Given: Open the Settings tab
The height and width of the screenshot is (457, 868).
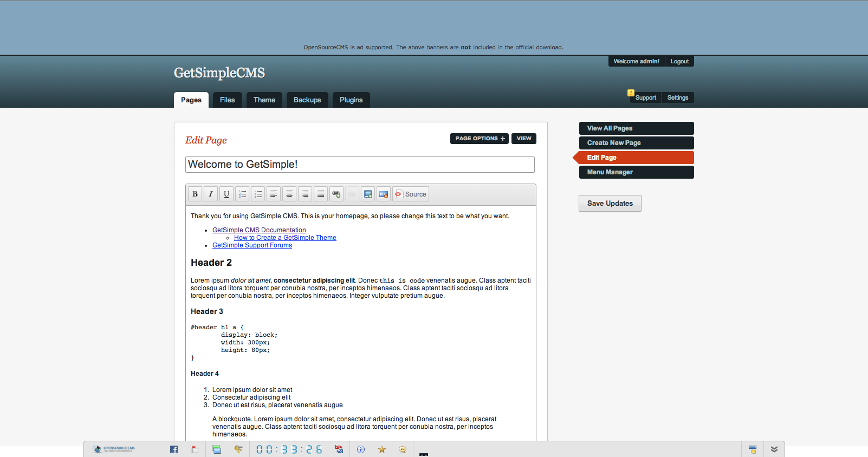Looking at the screenshot, I should [678, 97].
